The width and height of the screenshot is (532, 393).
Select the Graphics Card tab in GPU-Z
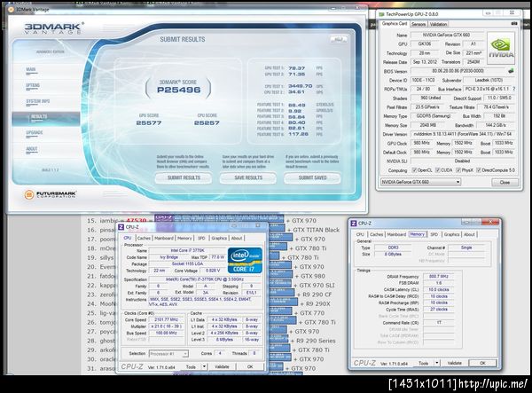(x=395, y=23)
